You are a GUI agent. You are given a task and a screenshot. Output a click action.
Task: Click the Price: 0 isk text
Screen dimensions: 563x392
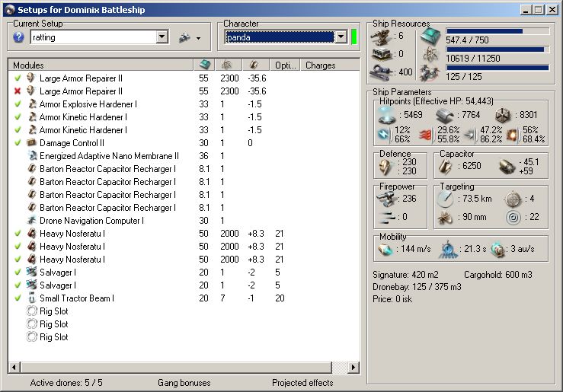392,299
